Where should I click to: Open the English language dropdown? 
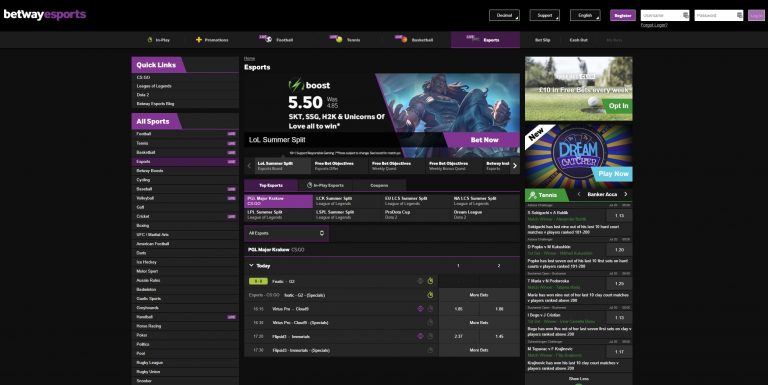585,15
